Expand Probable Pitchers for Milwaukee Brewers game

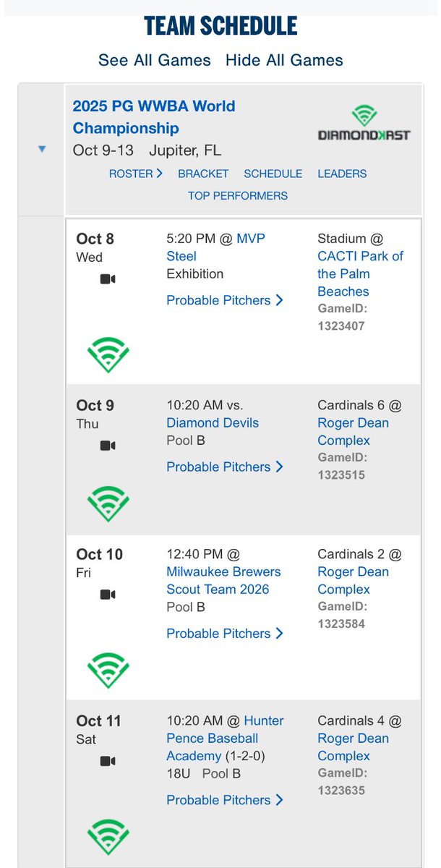tap(224, 633)
